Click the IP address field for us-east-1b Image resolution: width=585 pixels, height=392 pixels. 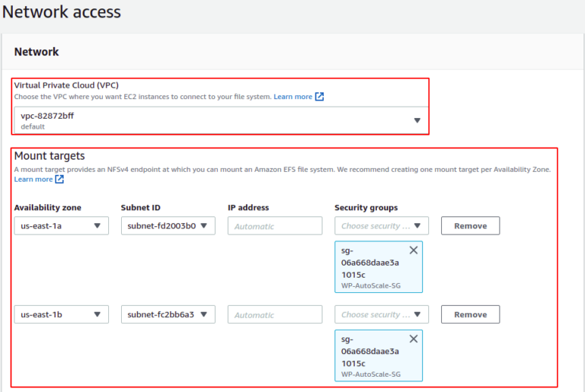(275, 314)
